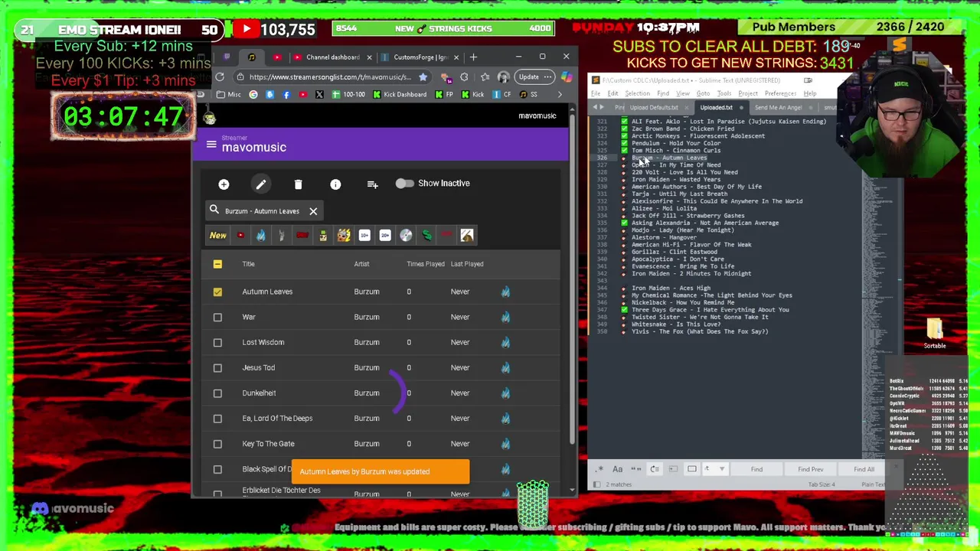Open the info circle icon
980x551 pixels.
(335, 184)
